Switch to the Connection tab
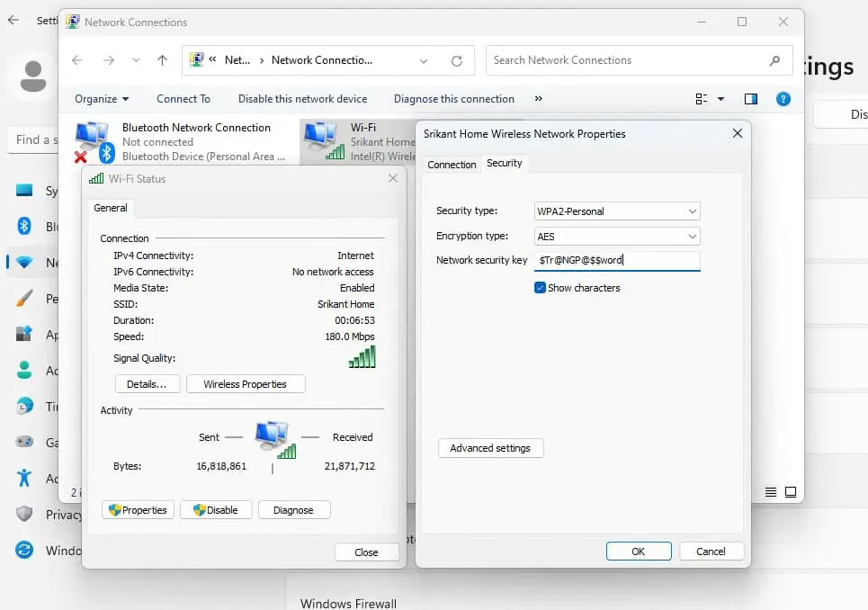868x610 pixels. coord(452,165)
